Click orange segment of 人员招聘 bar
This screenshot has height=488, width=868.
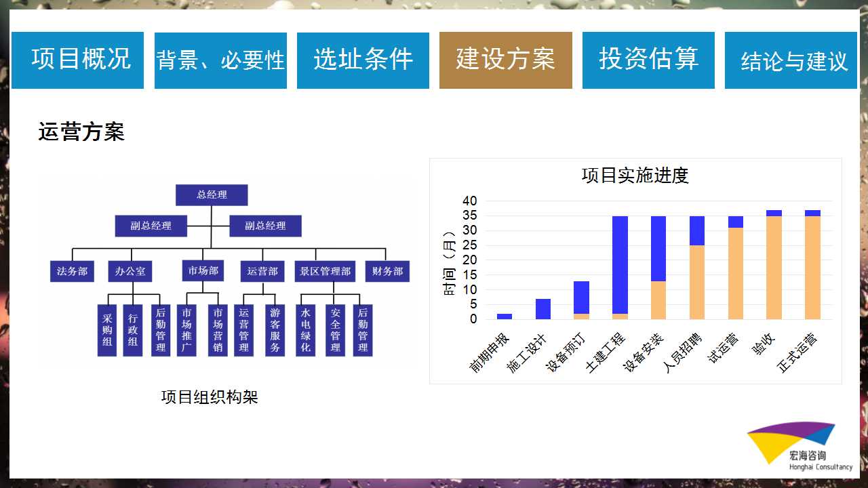tap(697, 283)
